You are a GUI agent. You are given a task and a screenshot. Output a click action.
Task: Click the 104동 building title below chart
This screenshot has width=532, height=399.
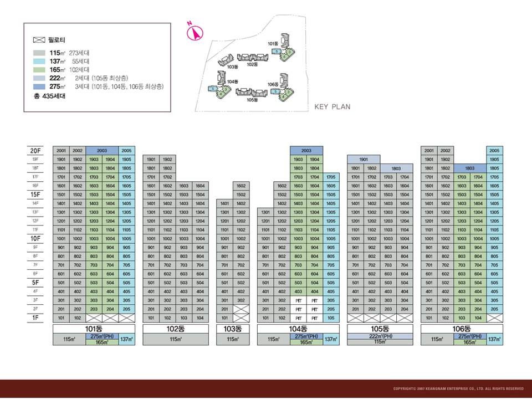299,329
